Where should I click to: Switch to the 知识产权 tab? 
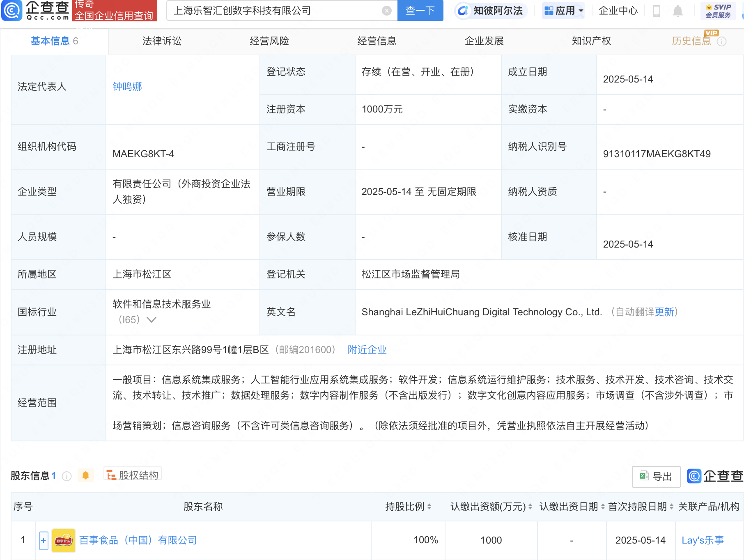(592, 41)
